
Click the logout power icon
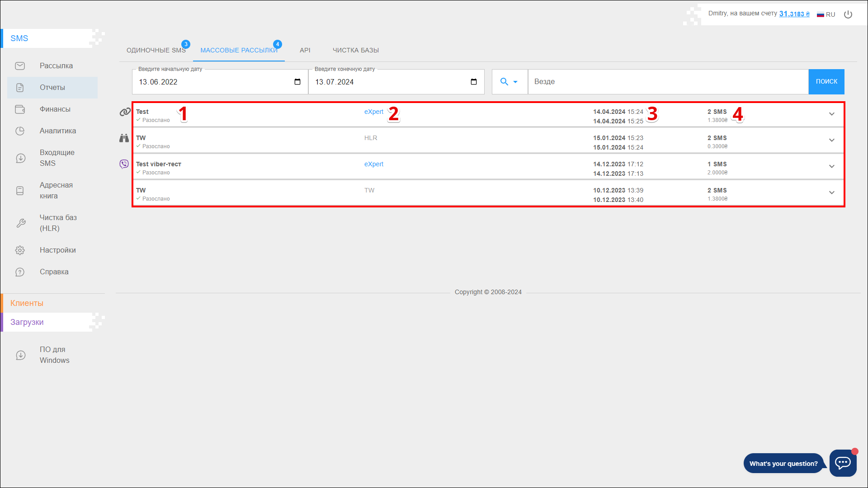pyautogui.click(x=848, y=14)
